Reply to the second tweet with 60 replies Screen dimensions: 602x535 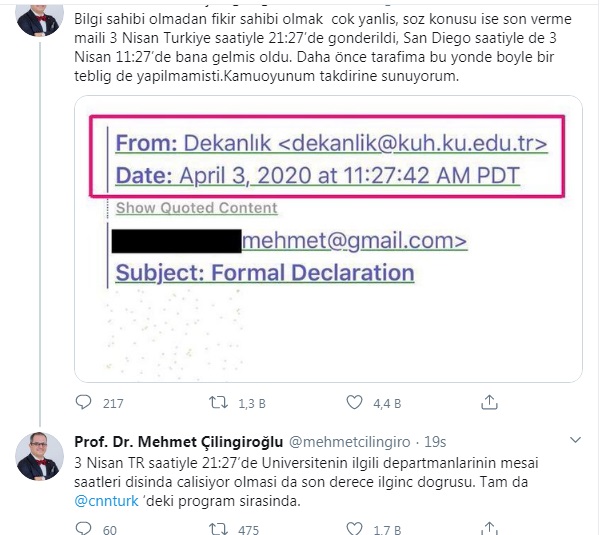pyautogui.click(x=83, y=528)
